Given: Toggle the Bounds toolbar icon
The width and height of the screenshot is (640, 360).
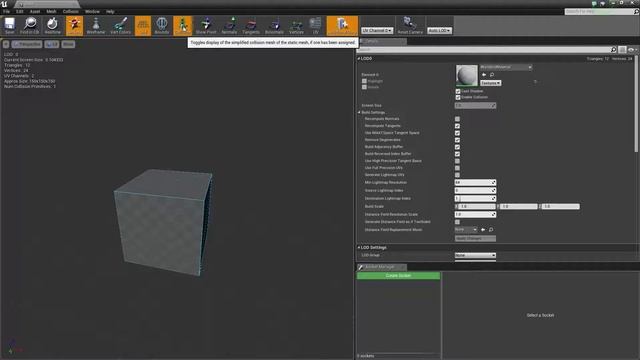Looking at the screenshot, I should coord(162,25).
